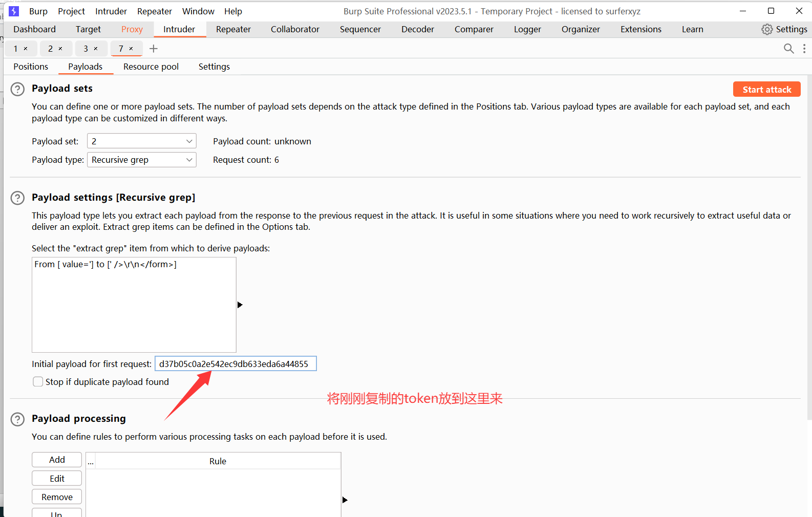This screenshot has width=812, height=517.
Task: Open the Payloads sub-tab
Action: click(x=86, y=67)
